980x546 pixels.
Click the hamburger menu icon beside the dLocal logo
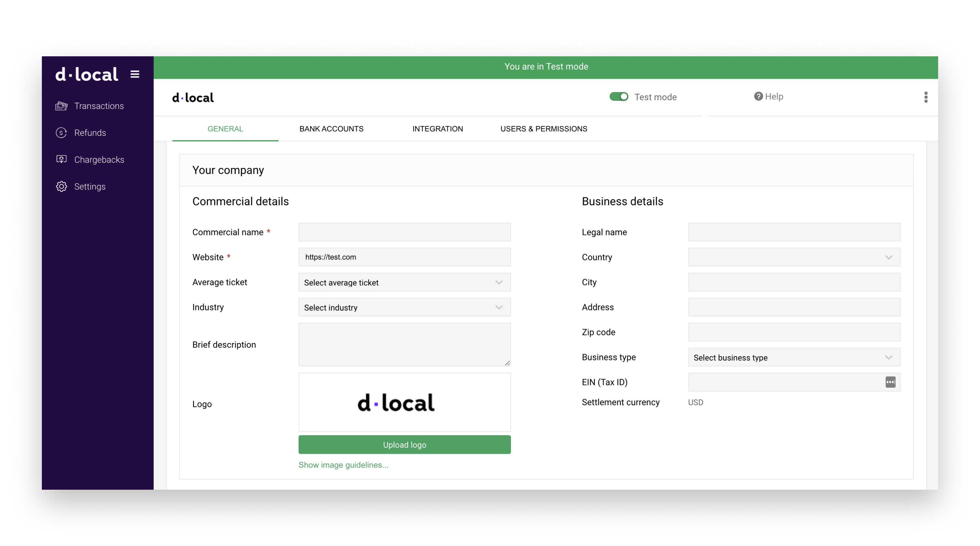click(135, 74)
